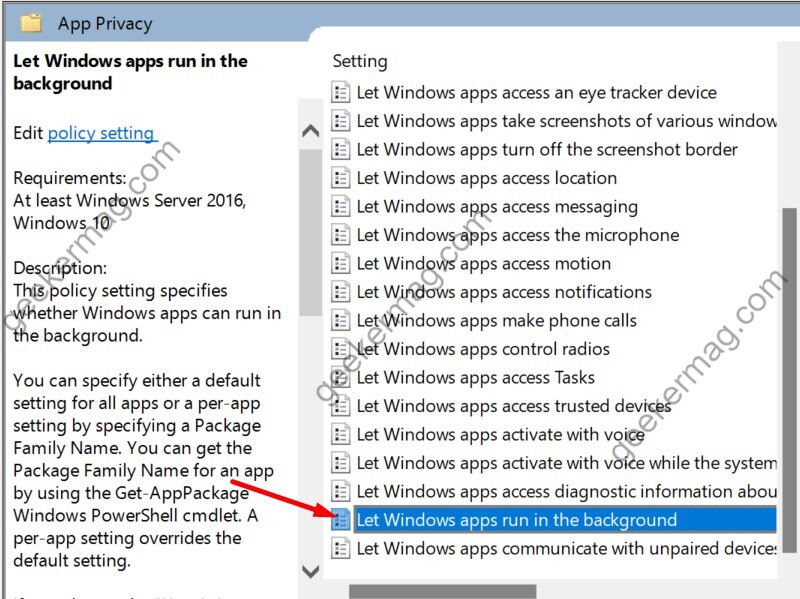Click the icon beside 'take screenshots of various windows'
Screen dimensions: 800x599
pyautogui.click(x=340, y=121)
